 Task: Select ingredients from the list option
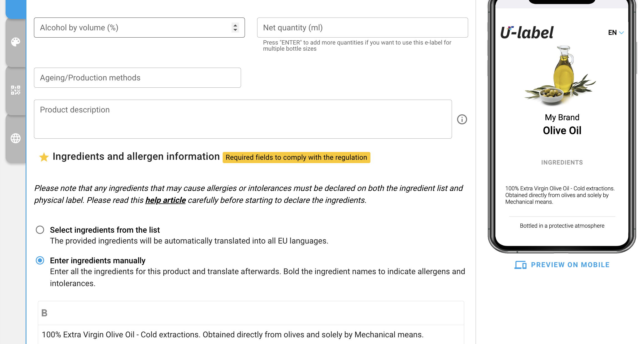(40, 230)
